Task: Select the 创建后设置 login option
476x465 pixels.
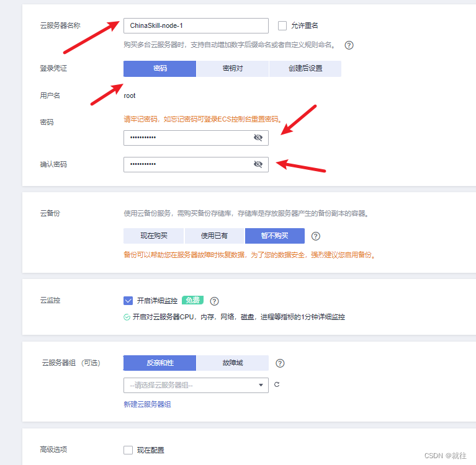Action: pos(305,69)
